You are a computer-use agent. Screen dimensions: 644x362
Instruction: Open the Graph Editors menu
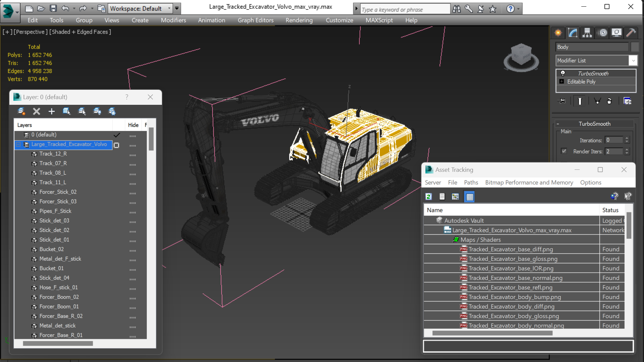255,20
